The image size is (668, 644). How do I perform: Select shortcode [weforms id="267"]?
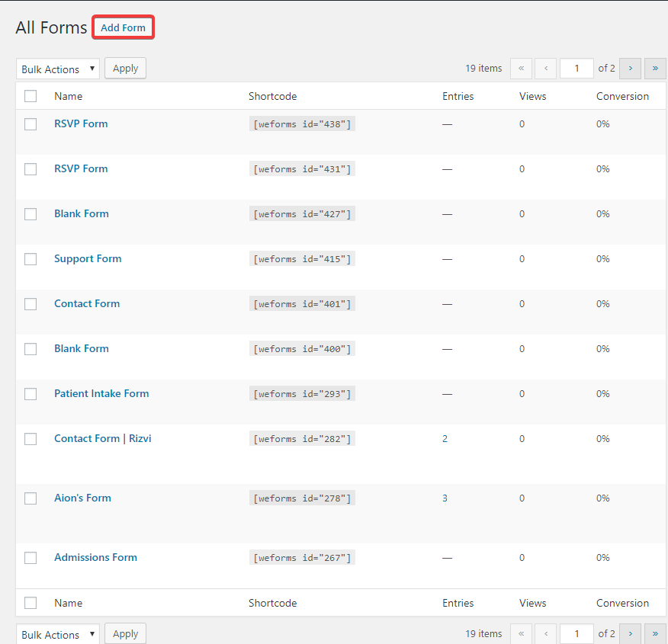coord(302,558)
